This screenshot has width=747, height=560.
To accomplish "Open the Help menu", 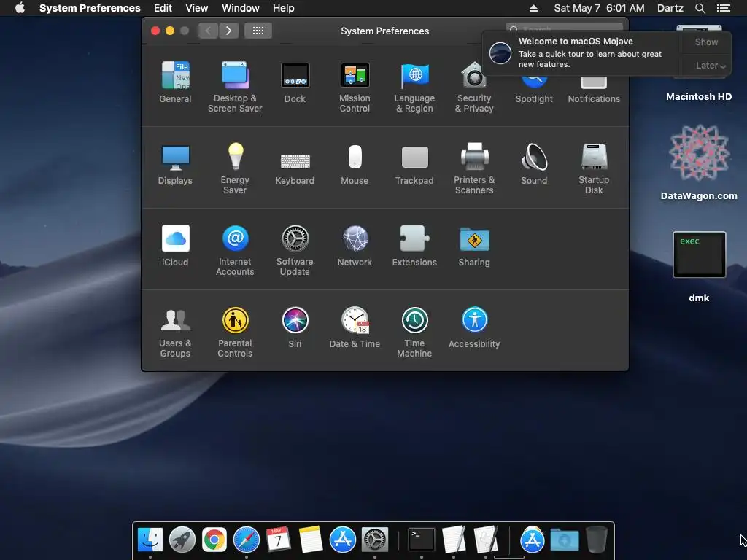I will tap(284, 8).
